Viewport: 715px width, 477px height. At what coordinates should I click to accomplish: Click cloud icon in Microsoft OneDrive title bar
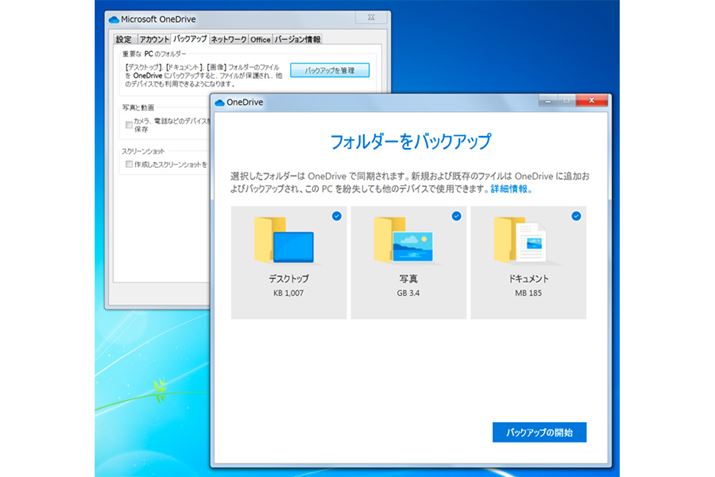(x=113, y=18)
